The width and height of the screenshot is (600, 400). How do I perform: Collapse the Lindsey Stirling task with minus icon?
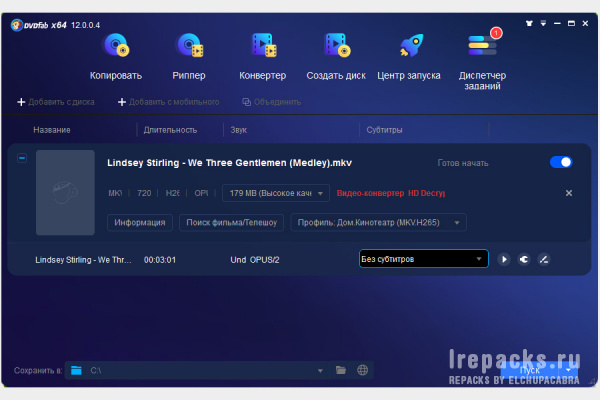pos(22,158)
